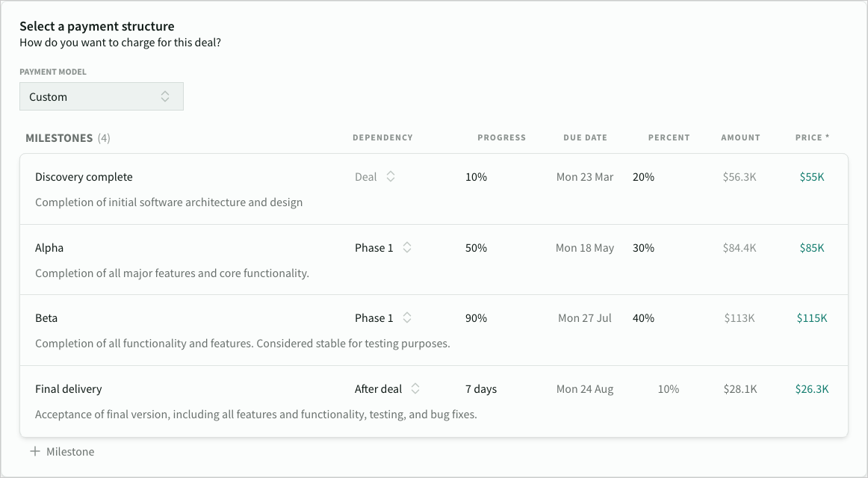The image size is (868, 478).
Task: Click the $26.3K price for Final delivery
Action: coord(812,389)
